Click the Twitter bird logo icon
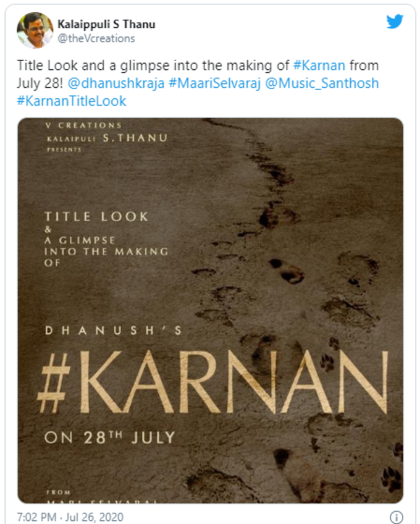Screen dimensions: 420x524 tap(395, 22)
